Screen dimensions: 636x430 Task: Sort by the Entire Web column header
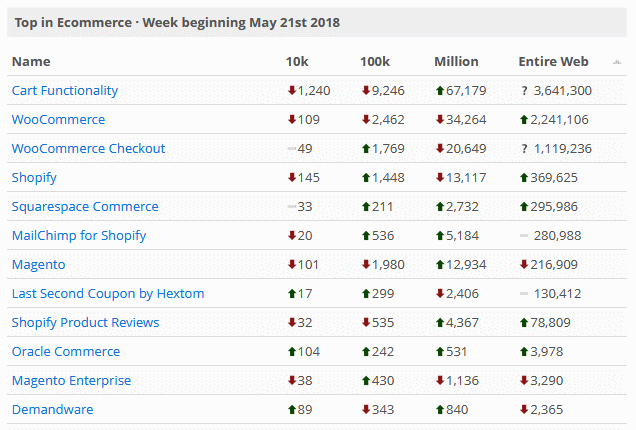[x=553, y=62]
